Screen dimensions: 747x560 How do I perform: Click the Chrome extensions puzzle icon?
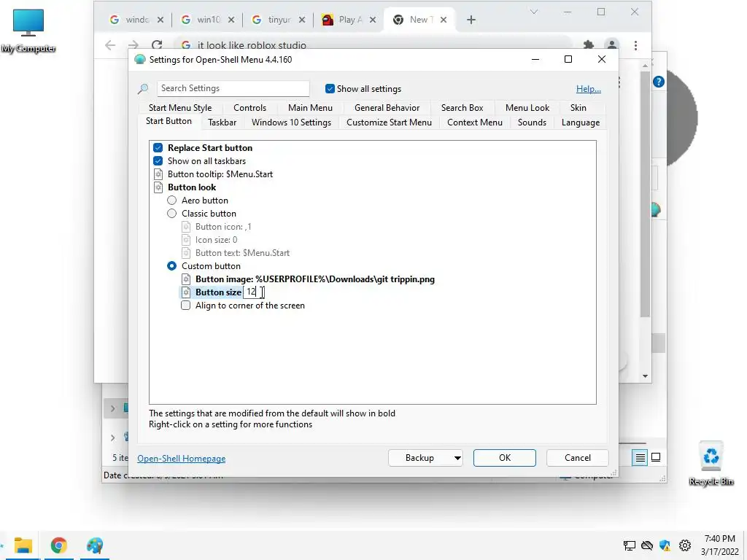[589, 45]
